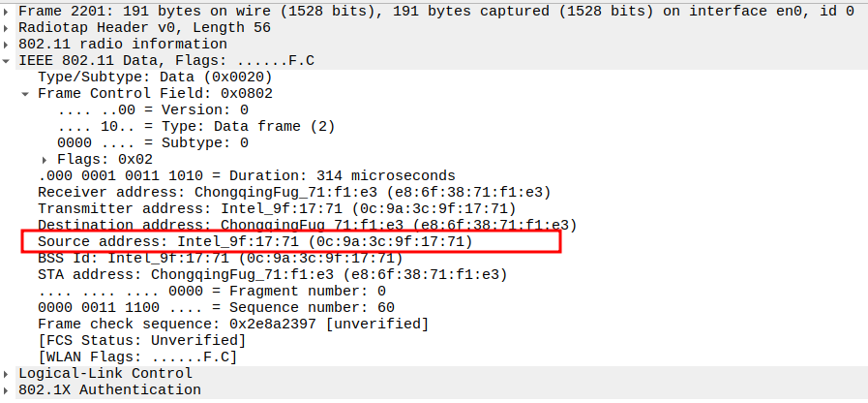Expand the Frame 2201 tree row
868x403 pixels.
point(8,12)
